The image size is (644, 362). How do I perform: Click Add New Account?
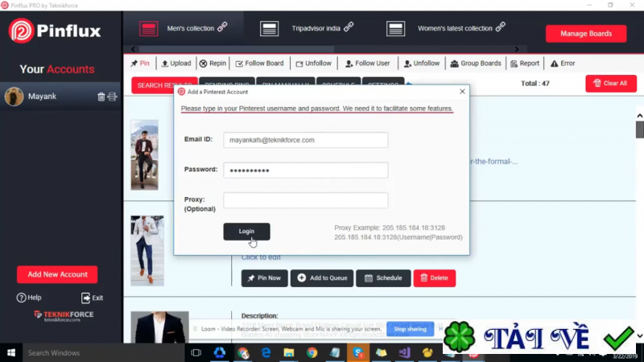(57, 274)
